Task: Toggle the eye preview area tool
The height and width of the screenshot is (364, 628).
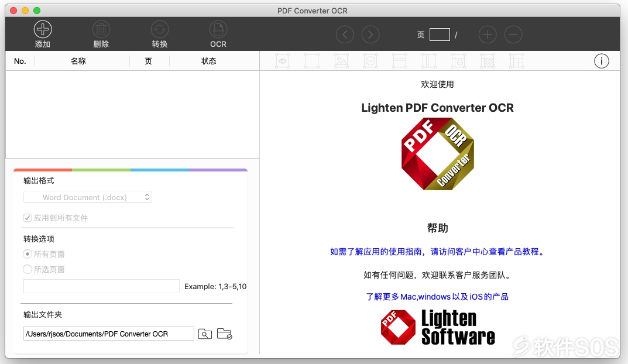Action: click(283, 61)
